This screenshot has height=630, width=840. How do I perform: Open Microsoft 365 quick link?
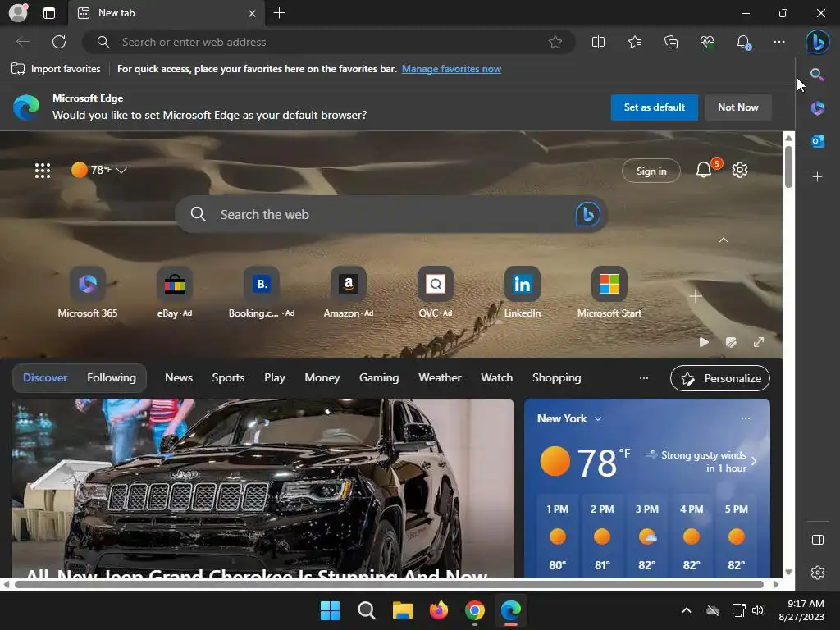[x=87, y=293]
